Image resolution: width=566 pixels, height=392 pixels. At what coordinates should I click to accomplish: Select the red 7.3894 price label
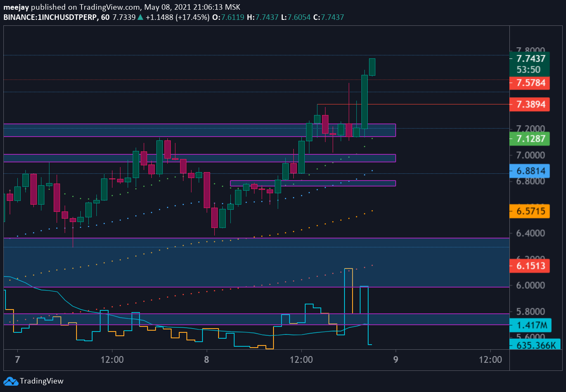530,104
